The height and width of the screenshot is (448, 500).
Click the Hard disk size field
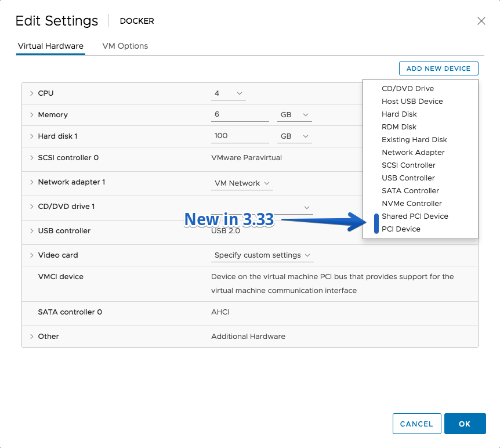[x=240, y=136]
